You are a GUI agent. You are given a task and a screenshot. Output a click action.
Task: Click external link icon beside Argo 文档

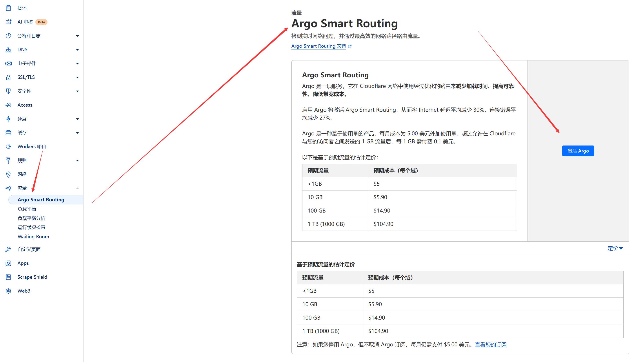tap(350, 46)
